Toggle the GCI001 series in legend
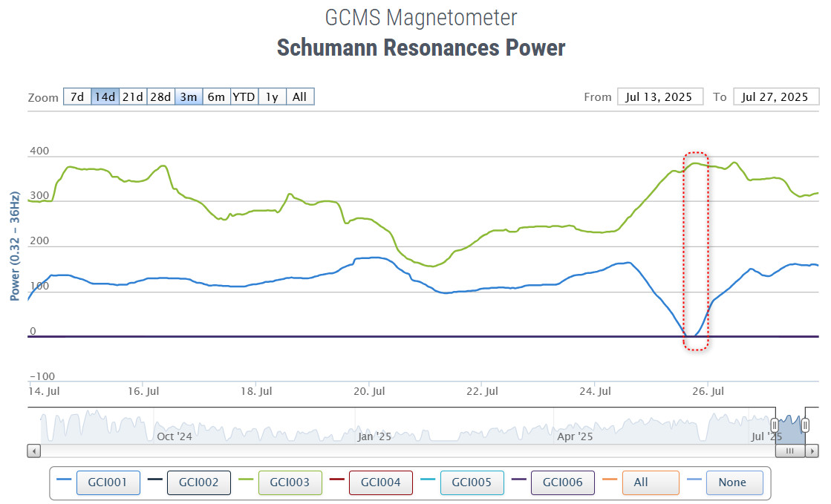 pos(107,482)
